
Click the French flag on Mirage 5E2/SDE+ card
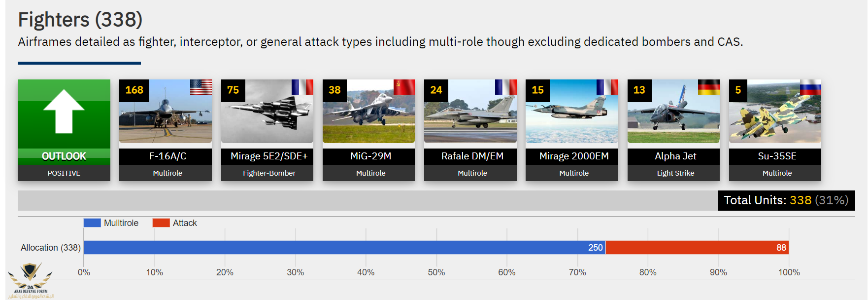tap(302, 87)
